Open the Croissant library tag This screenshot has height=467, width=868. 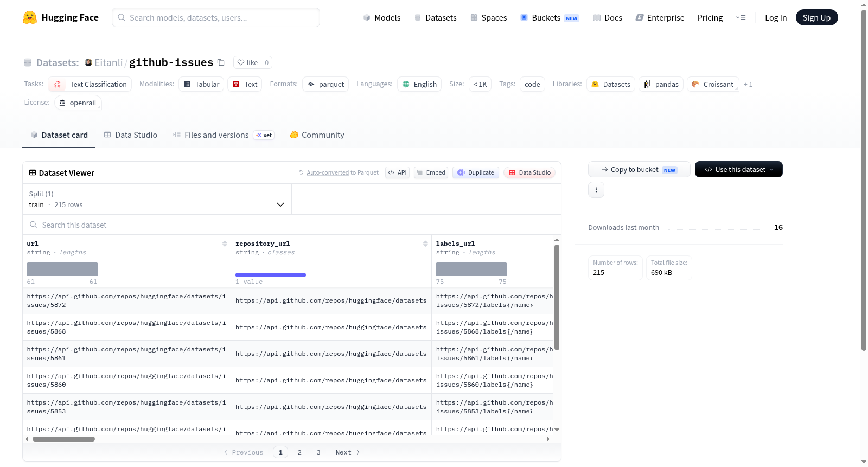click(713, 84)
